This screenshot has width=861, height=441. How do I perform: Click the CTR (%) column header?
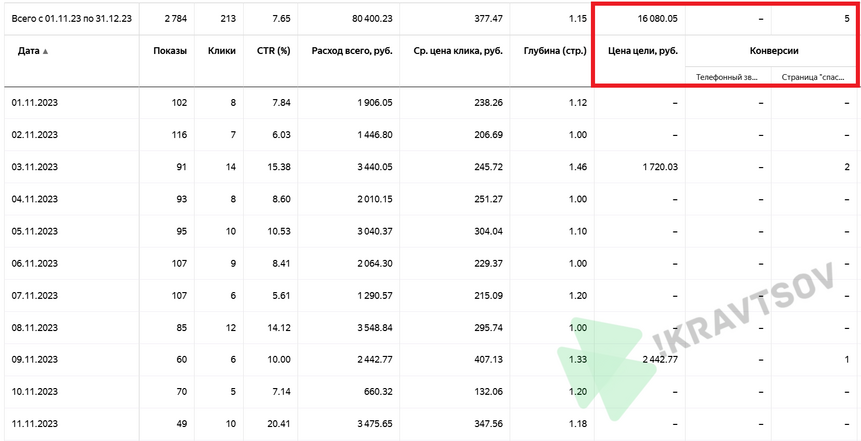tap(273, 51)
